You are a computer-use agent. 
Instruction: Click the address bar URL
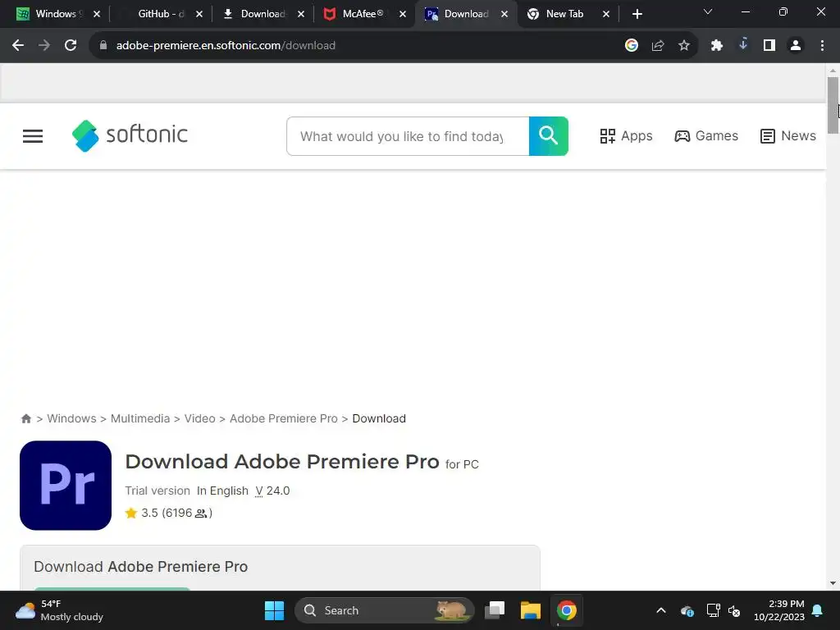point(226,46)
